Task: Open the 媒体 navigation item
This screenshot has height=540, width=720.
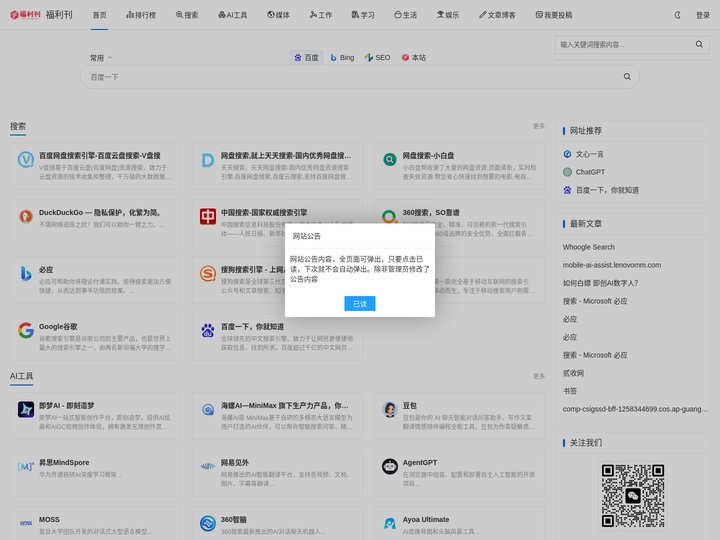Action: (278, 15)
